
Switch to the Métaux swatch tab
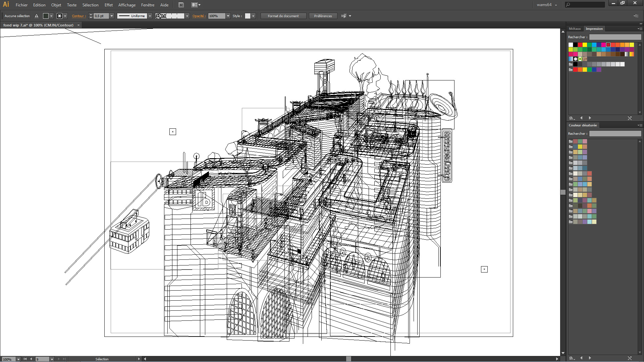coord(575,29)
